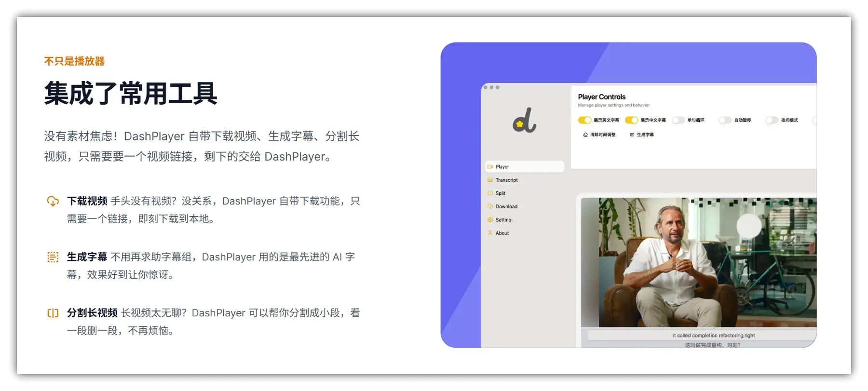868x391 pixels.
Task: Click the 'Manage player settings and behavior' subtitle
Action: 614,105
